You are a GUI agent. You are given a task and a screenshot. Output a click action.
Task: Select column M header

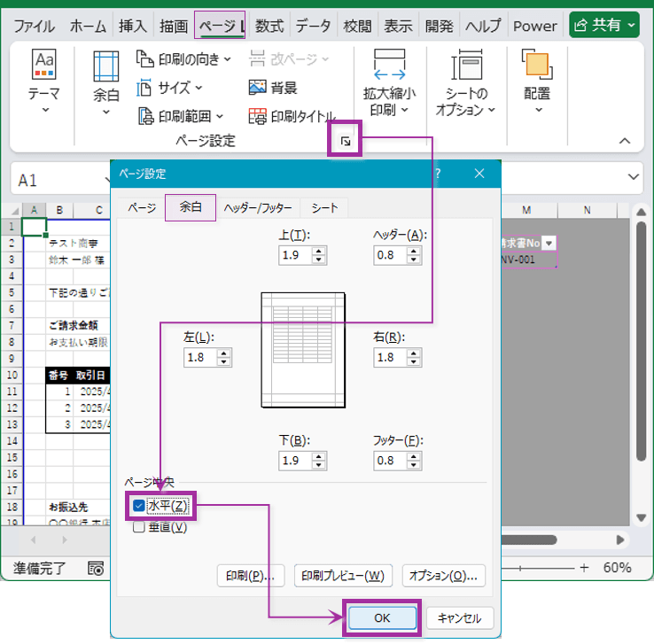click(526, 210)
